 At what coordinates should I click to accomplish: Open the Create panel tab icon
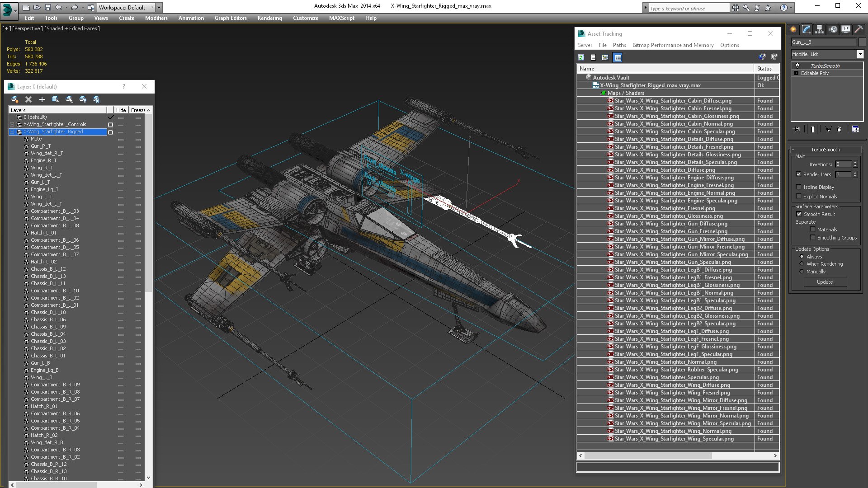[x=793, y=29]
